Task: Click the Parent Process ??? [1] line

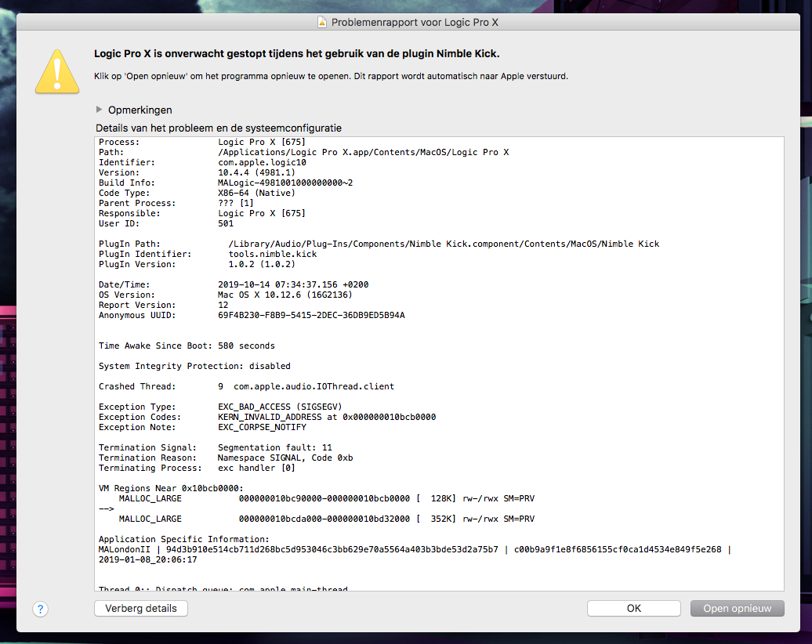Action: (x=176, y=204)
